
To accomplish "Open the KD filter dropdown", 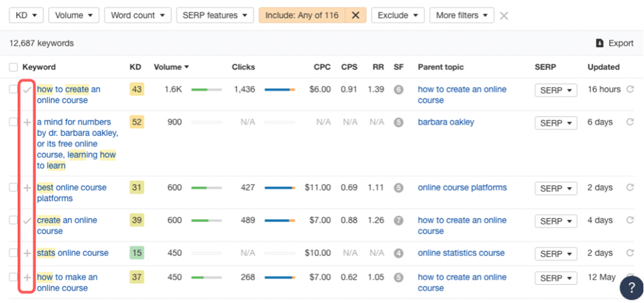I will 26,15.
